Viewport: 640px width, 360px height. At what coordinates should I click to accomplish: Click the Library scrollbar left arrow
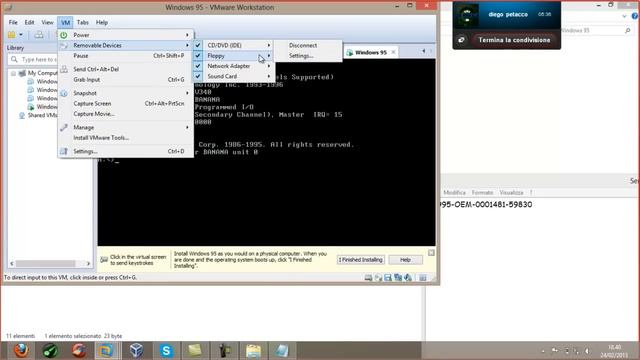[x=12, y=264]
